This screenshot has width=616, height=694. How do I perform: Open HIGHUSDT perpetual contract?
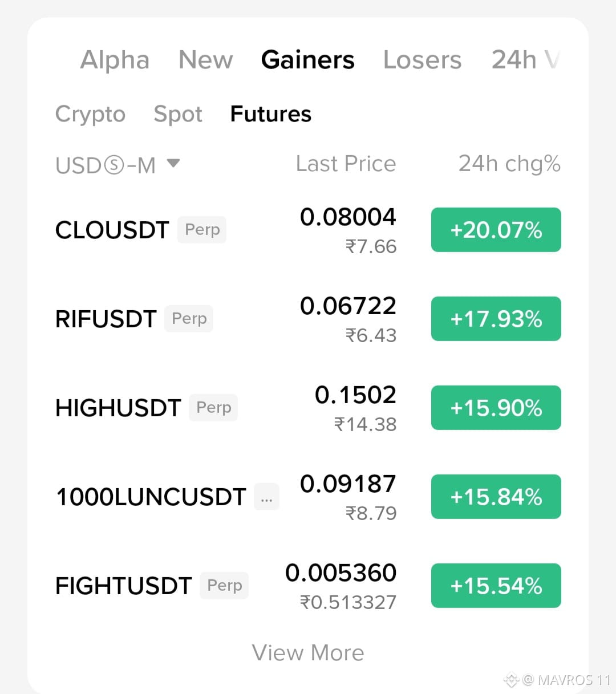308,408
